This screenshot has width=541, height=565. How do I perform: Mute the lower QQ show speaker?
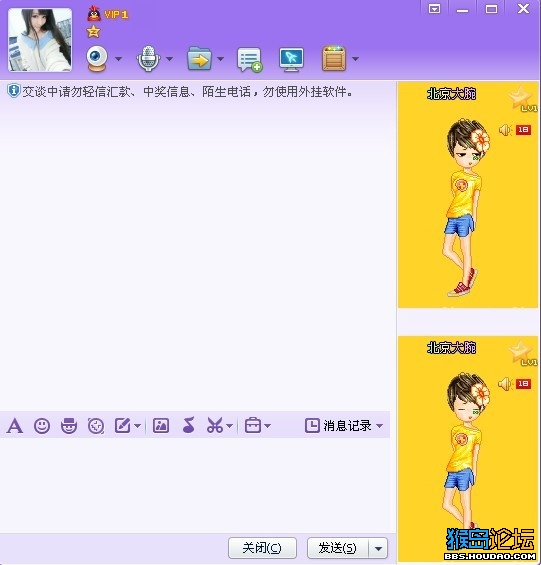click(x=505, y=384)
